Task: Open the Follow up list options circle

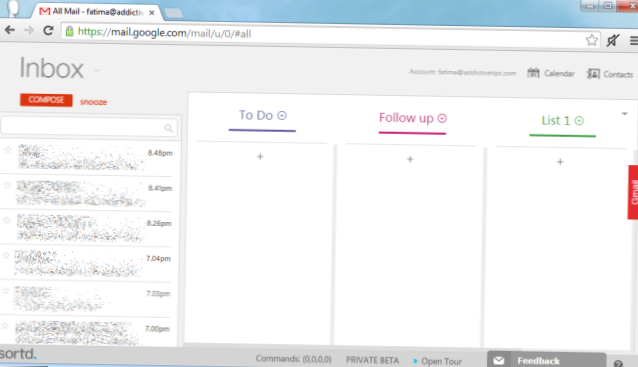Action: tap(442, 118)
